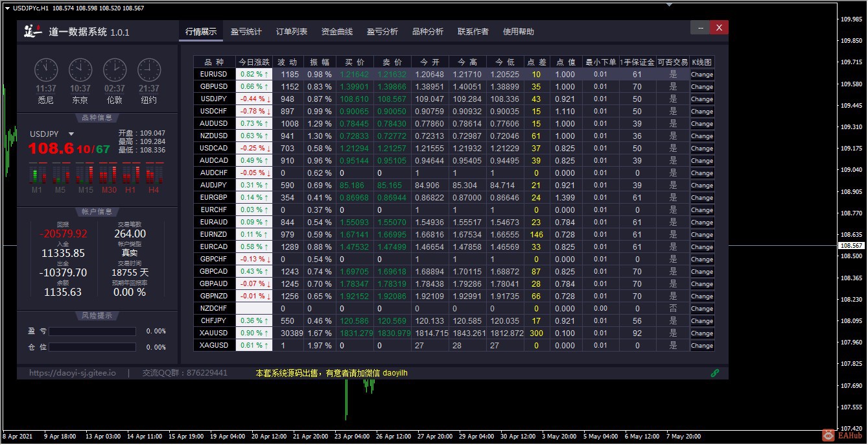Open the 订单列表 tab
The image size is (868, 445).
pos(292,32)
